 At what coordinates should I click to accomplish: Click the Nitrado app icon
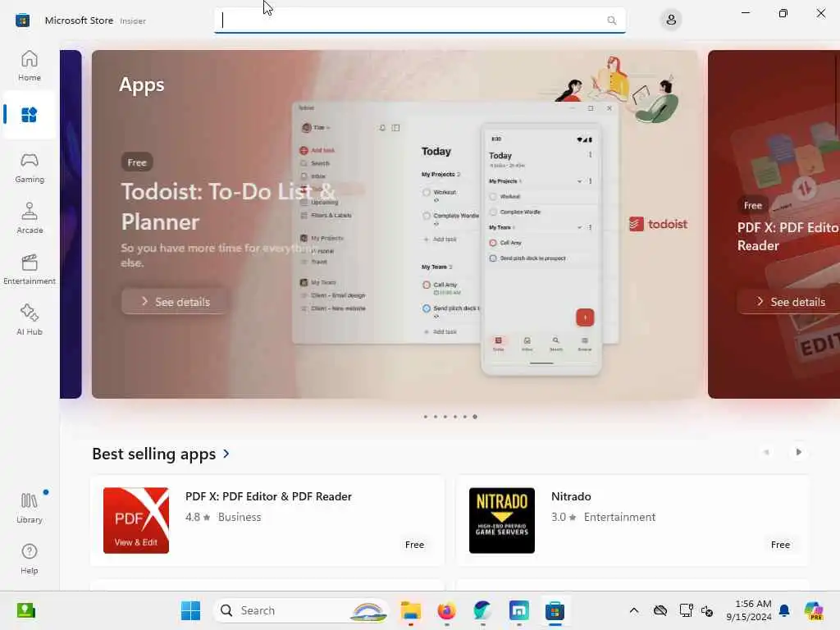[502, 520]
